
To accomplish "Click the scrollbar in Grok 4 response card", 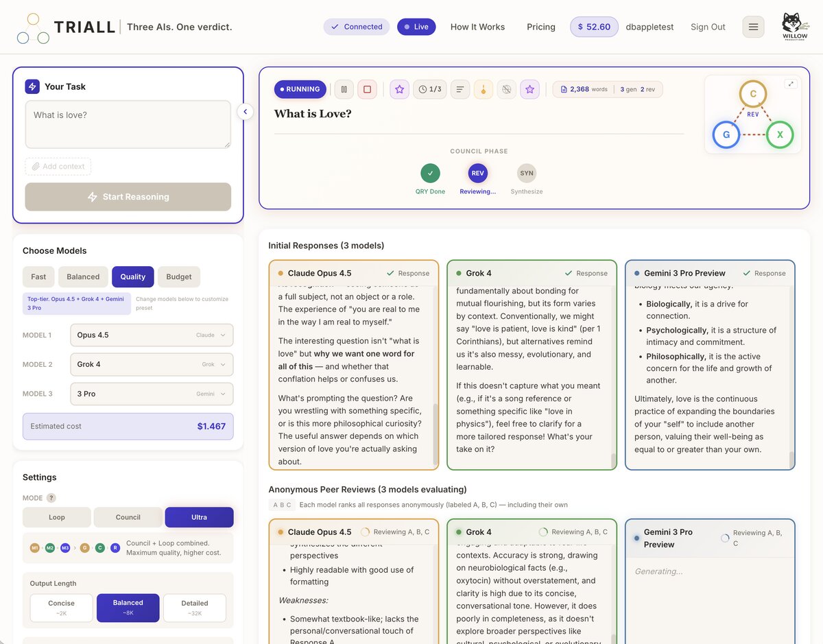I will point(613,460).
